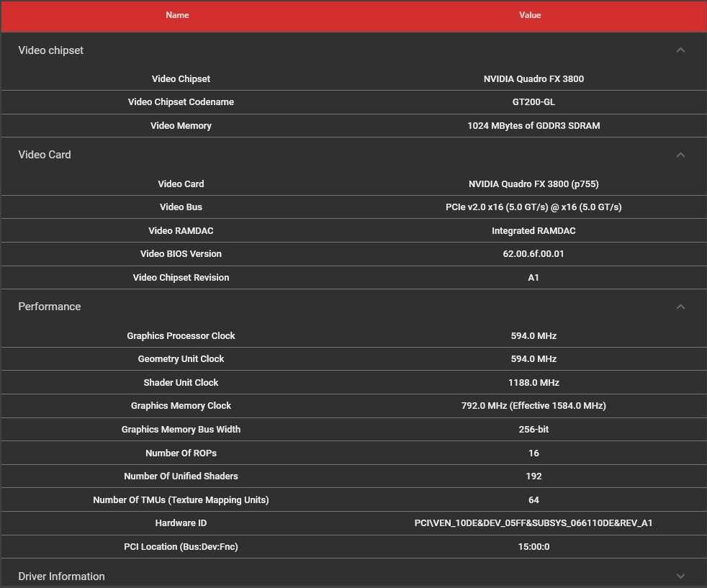The width and height of the screenshot is (707, 588).
Task: Select the PCIe v2.0 x16 video bus value
Action: (533, 207)
